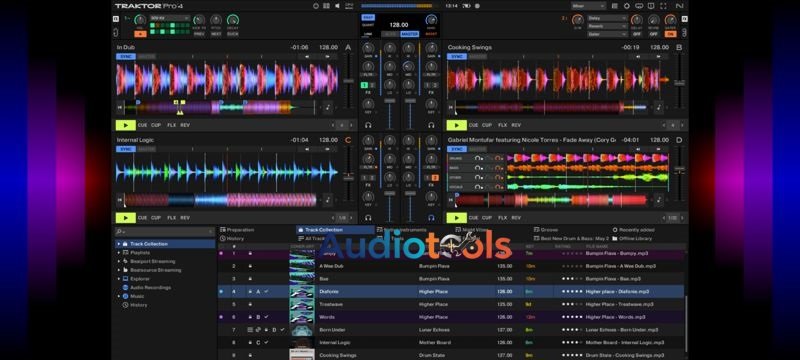
Task: Click the music note icon on deck D
Action: pyautogui.click(x=659, y=200)
